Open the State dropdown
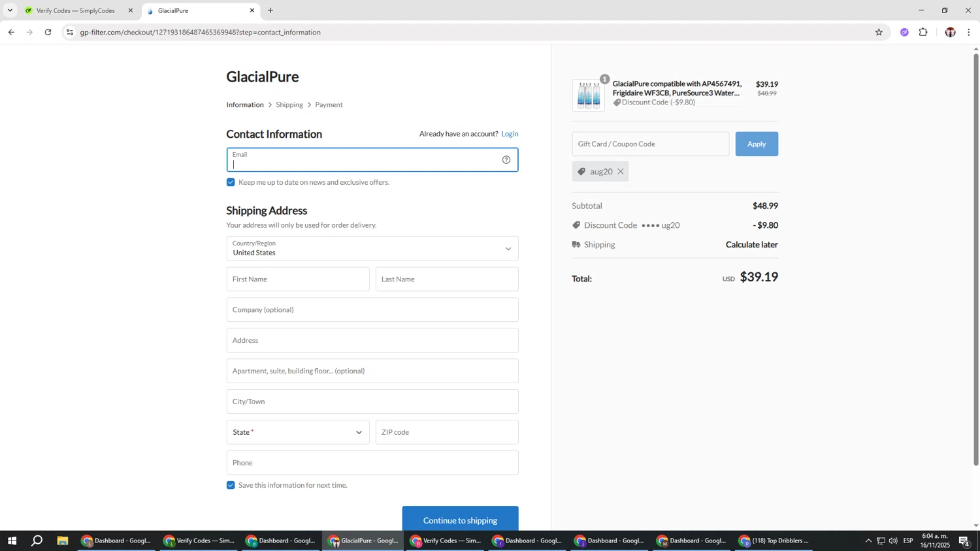Screen dimensions: 980x551 pos(298,432)
